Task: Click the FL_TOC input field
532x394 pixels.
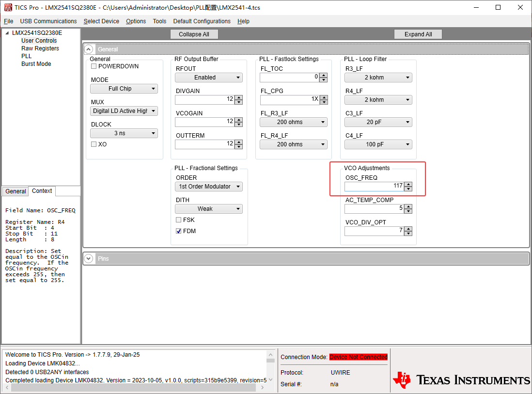Action: pyautogui.click(x=290, y=78)
